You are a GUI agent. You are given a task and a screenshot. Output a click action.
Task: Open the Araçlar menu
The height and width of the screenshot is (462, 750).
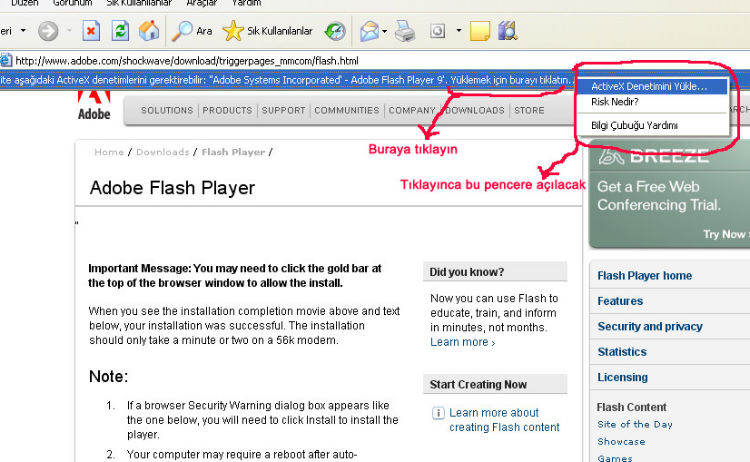click(x=201, y=3)
